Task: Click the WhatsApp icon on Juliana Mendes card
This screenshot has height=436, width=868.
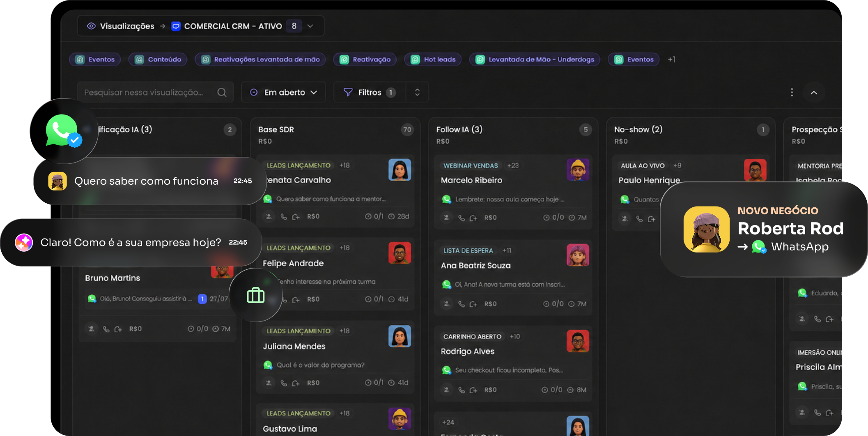Action: coord(268,365)
